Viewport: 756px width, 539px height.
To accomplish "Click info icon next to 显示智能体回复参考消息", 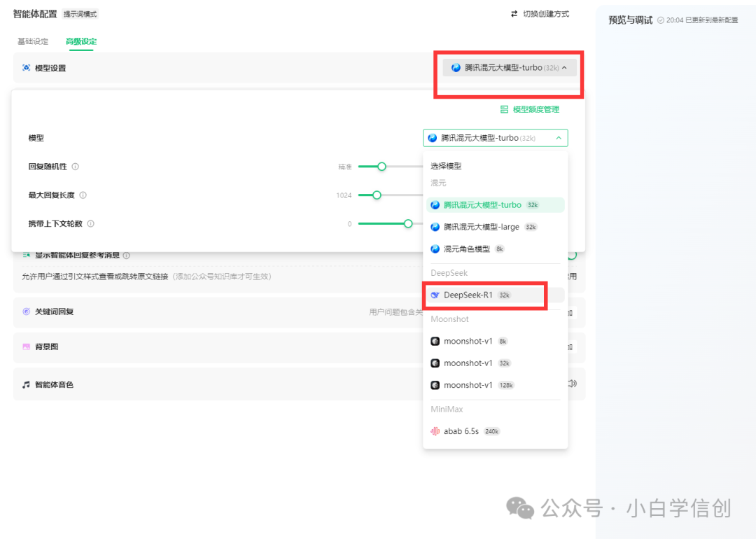I will [x=126, y=255].
